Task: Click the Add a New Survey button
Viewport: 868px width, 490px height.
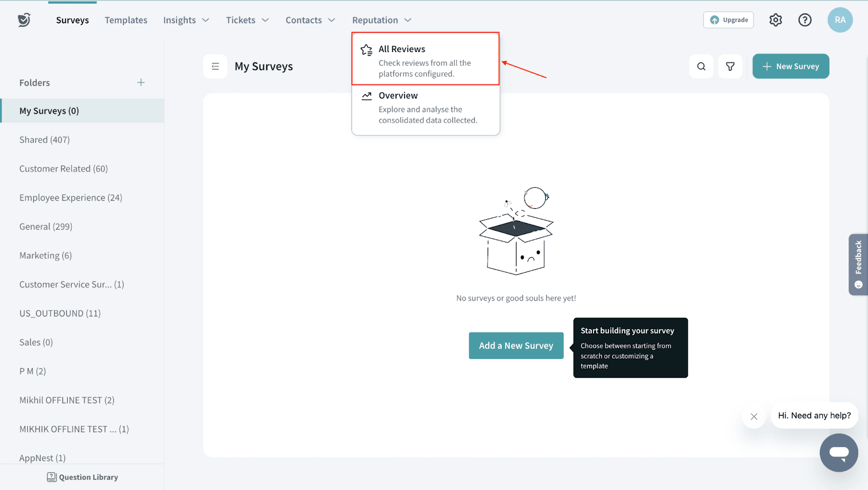Action: point(515,346)
